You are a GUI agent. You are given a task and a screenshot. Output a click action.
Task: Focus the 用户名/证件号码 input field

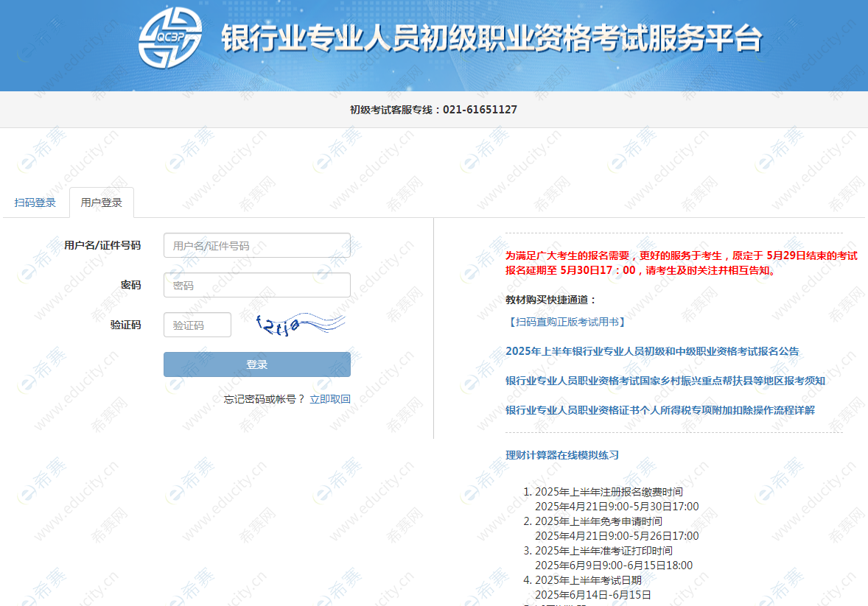tap(257, 245)
